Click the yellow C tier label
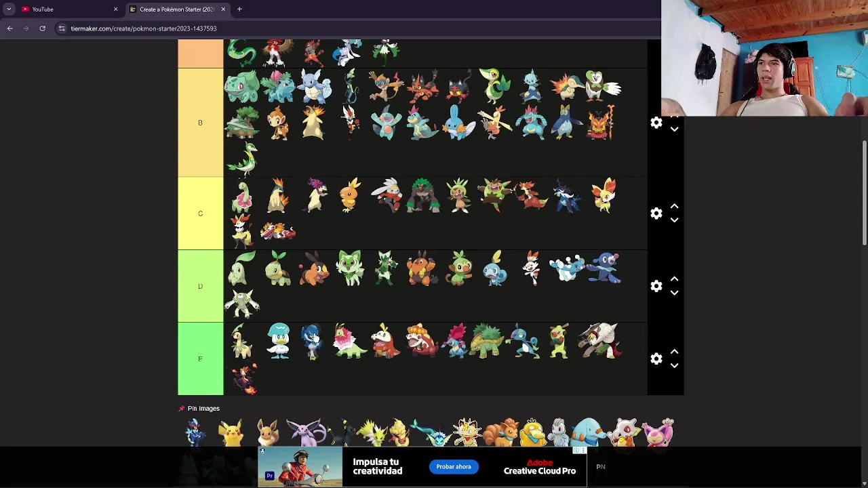 click(x=200, y=213)
